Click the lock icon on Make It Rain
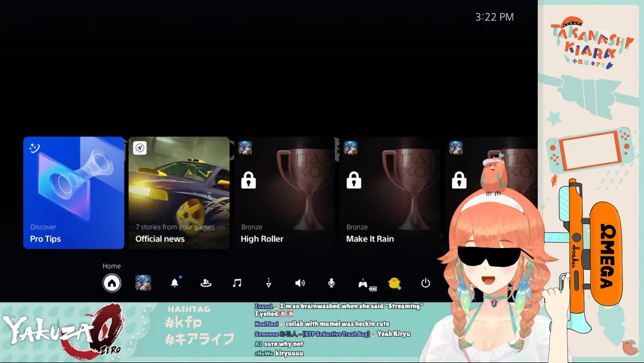 353,180
